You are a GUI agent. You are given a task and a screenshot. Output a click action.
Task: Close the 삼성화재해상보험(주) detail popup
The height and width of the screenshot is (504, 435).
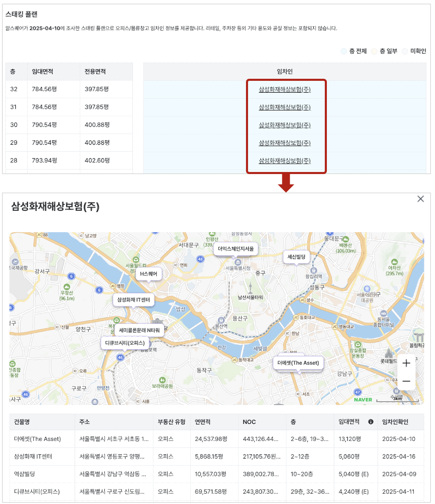click(x=421, y=199)
